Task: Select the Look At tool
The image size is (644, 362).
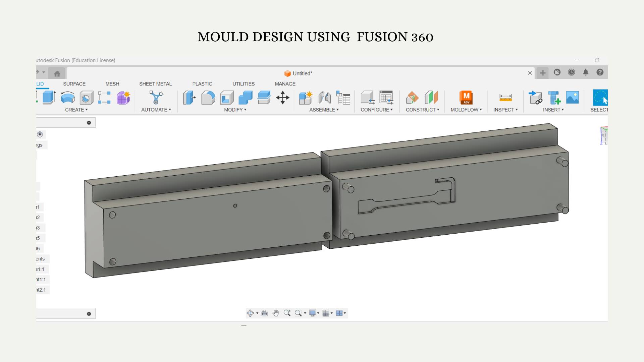Action: tap(265, 313)
